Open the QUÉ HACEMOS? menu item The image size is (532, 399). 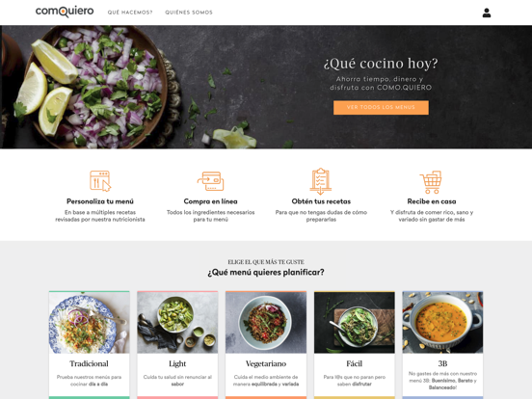pyautogui.click(x=130, y=13)
